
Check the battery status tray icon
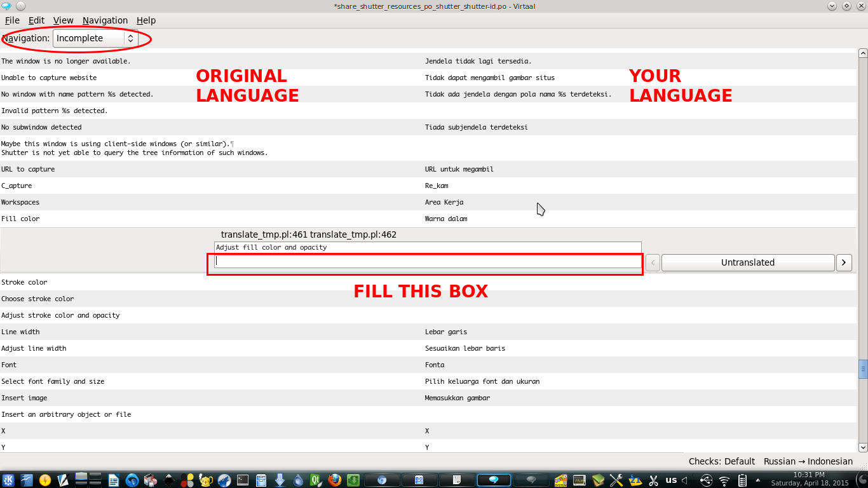(742, 480)
